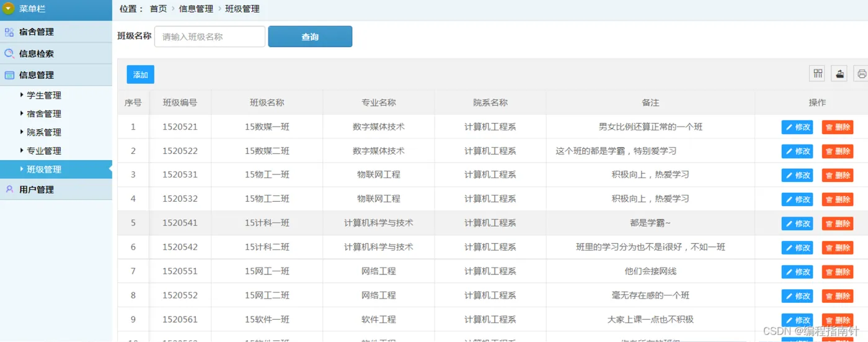Click the 软件工程 major cell

(x=379, y=320)
